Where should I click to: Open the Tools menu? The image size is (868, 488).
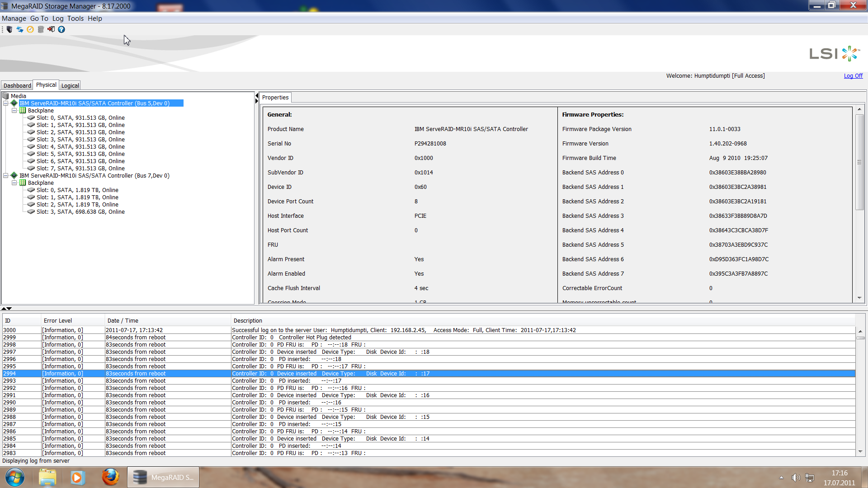[x=75, y=19]
